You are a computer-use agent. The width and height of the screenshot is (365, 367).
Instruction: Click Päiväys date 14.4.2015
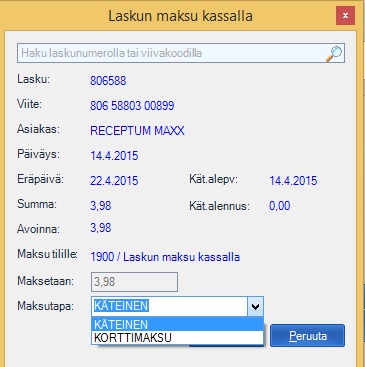114,156
